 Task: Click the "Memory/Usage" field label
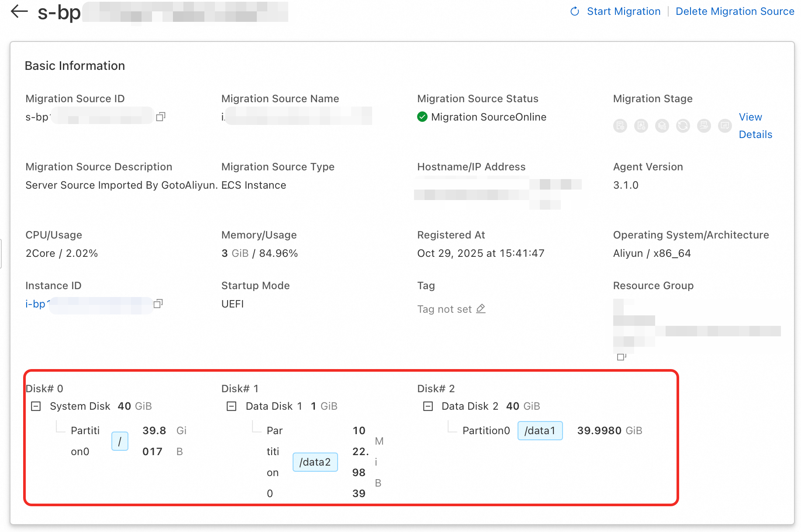pyautogui.click(x=259, y=235)
